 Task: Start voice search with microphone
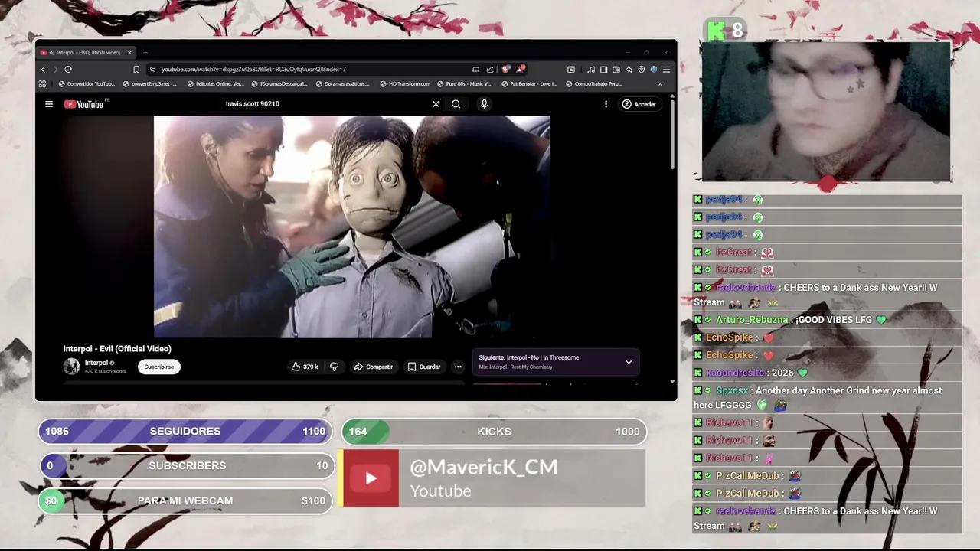click(484, 104)
